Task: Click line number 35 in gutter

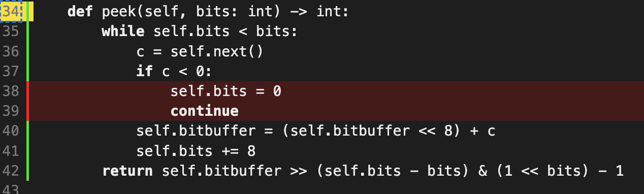Action: click(11, 31)
